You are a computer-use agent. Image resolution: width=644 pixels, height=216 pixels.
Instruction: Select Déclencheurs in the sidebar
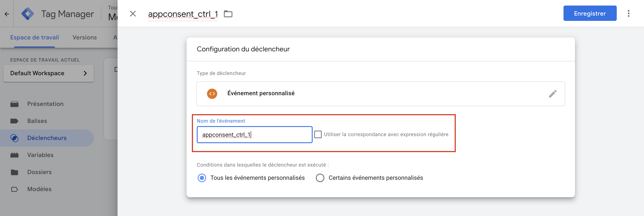click(47, 138)
